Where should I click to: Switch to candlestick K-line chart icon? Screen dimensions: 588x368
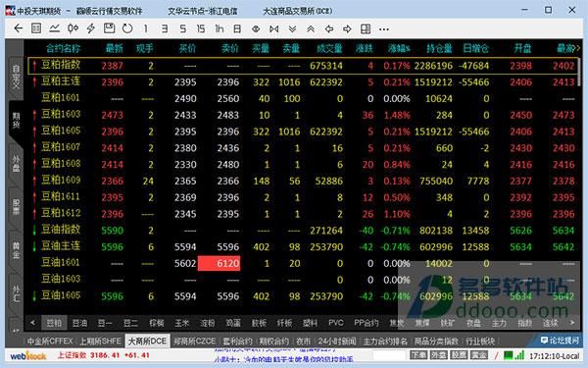point(73,28)
